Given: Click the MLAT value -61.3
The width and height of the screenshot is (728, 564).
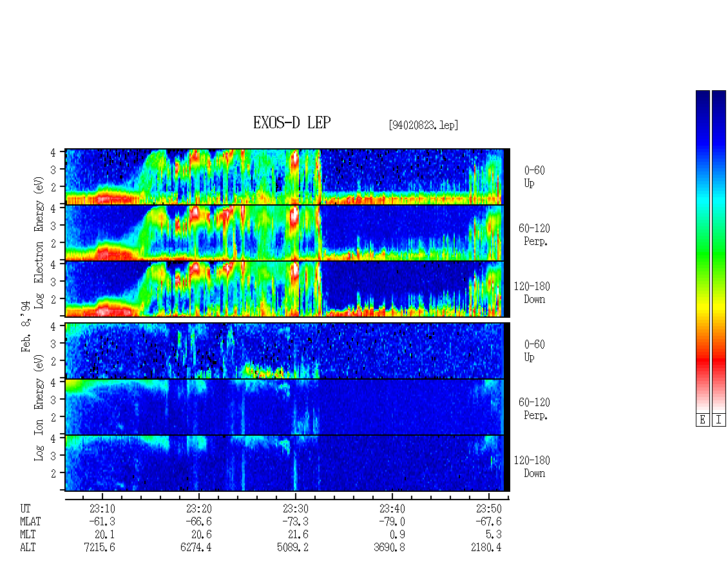Looking at the screenshot, I should coord(102,521).
